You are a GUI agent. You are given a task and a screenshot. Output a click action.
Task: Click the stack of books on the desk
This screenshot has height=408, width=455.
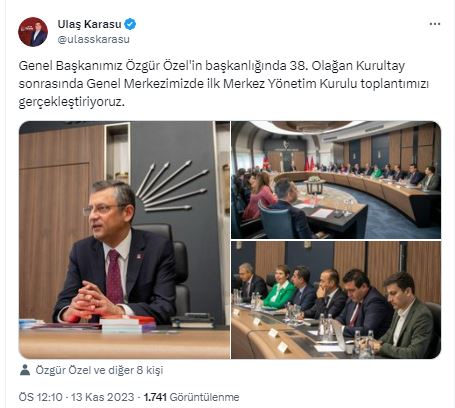(128, 323)
